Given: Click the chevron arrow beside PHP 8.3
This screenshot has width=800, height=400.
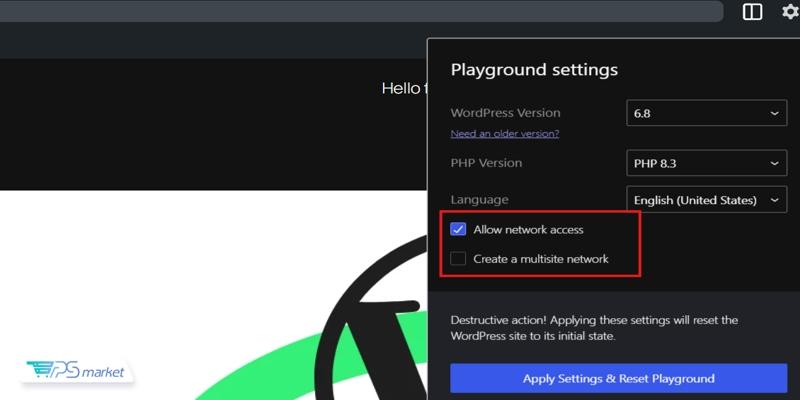Looking at the screenshot, I should (x=774, y=163).
